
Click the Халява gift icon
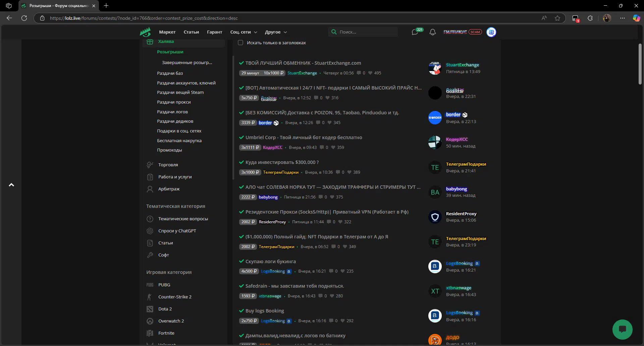coord(150,42)
